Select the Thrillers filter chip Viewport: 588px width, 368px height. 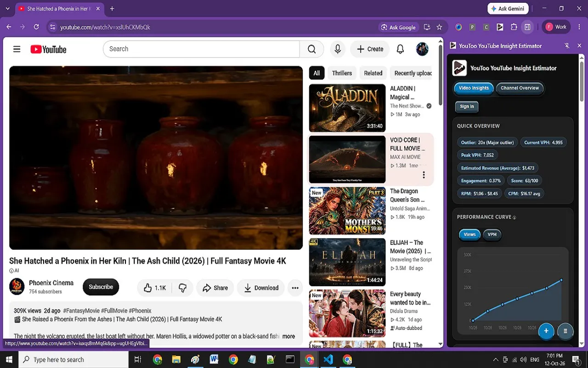coord(342,73)
